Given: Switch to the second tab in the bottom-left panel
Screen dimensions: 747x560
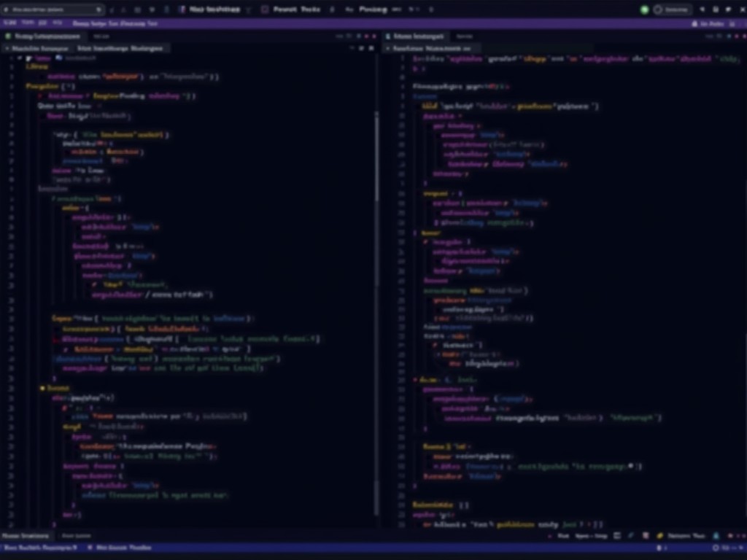Looking at the screenshot, I should [76, 536].
